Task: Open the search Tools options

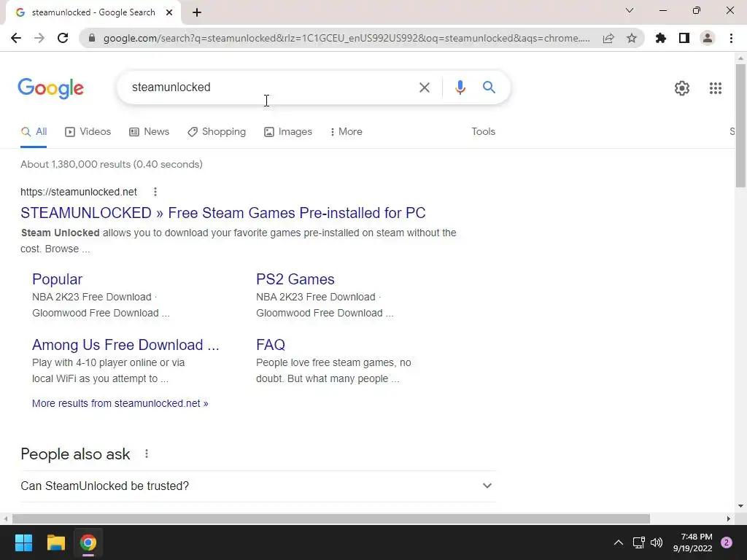Action: coord(483,131)
